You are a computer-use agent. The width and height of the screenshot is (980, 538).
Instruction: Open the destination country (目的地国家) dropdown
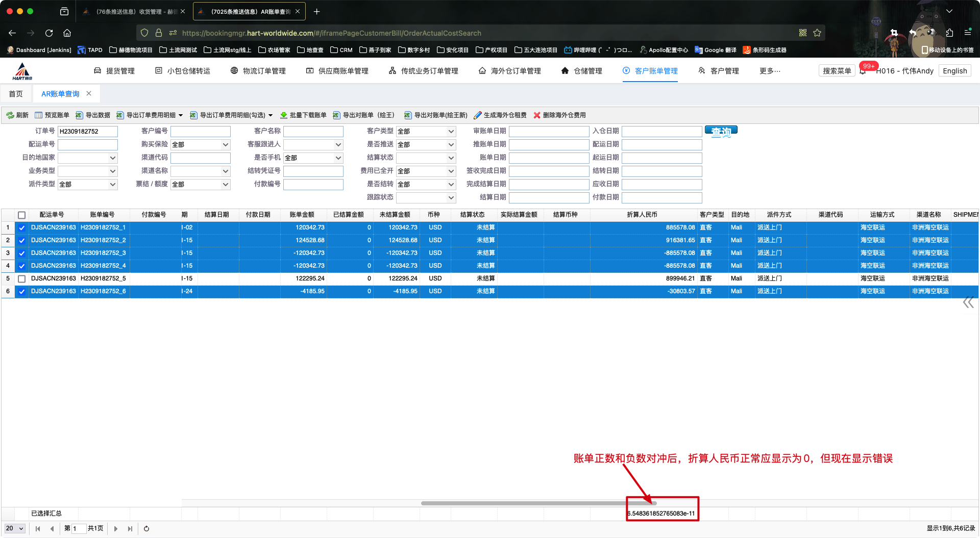pyautogui.click(x=87, y=158)
